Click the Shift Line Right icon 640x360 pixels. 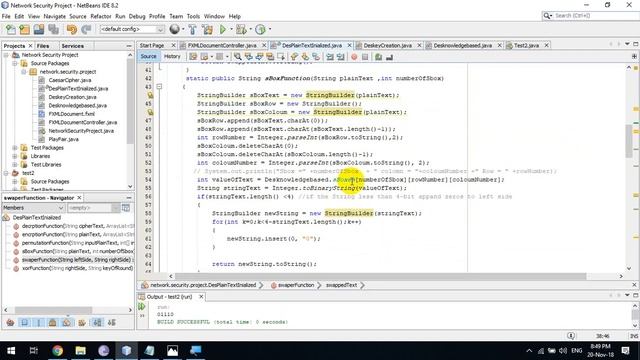coord(340,57)
